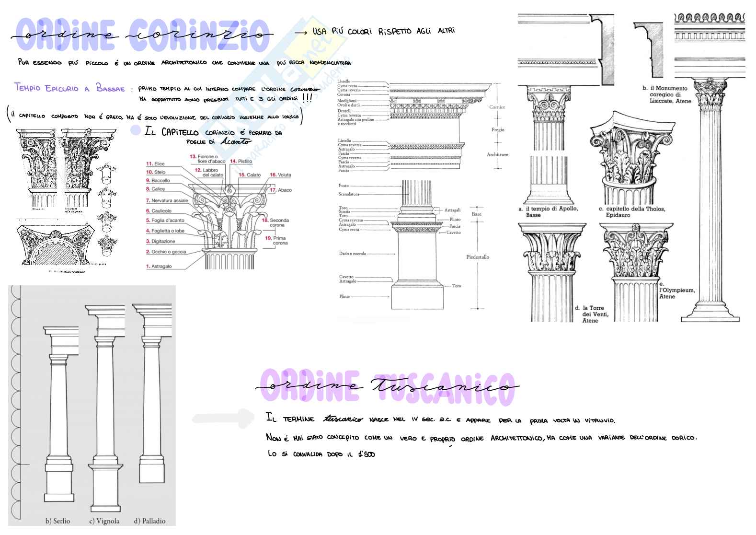Click the 'Cornice' entablature label
The image size is (756, 535).
pyautogui.click(x=497, y=107)
